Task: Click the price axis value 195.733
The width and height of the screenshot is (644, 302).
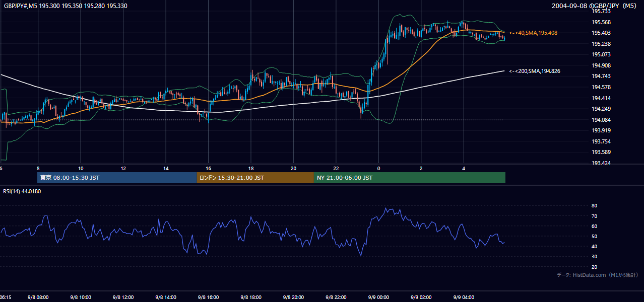Action: pyautogui.click(x=601, y=11)
